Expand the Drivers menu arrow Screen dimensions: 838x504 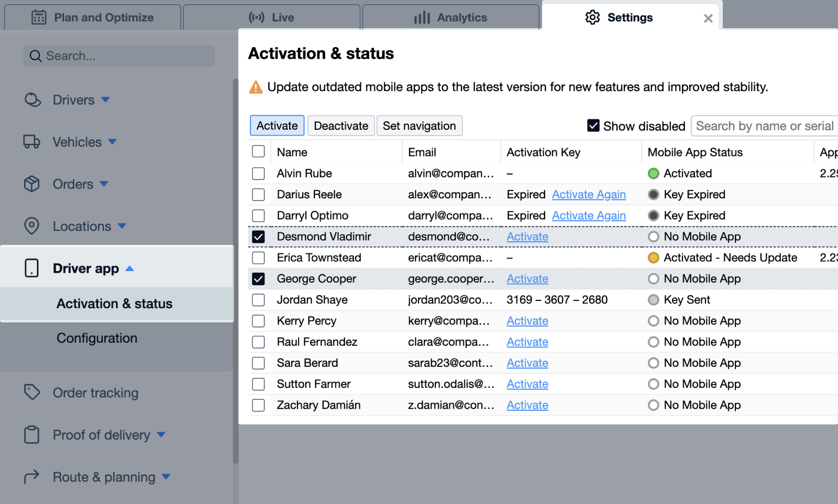(x=105, y=99)
